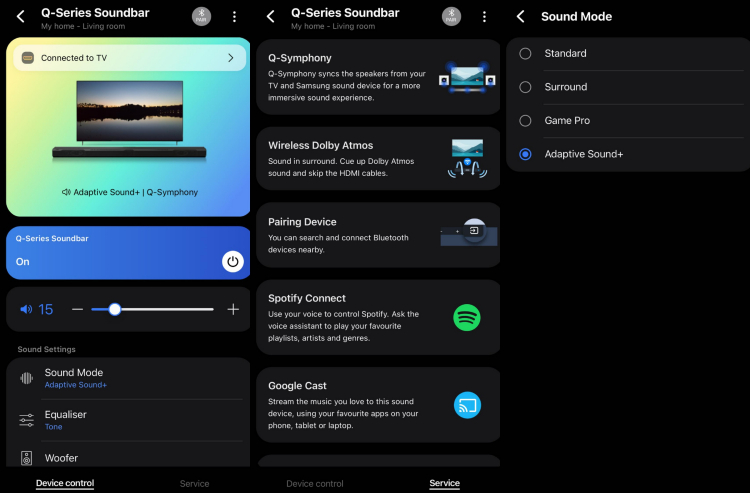Select the Surround sound mode
The height and width of the screenshot is (493, 750).
click(x=628, y=87)
